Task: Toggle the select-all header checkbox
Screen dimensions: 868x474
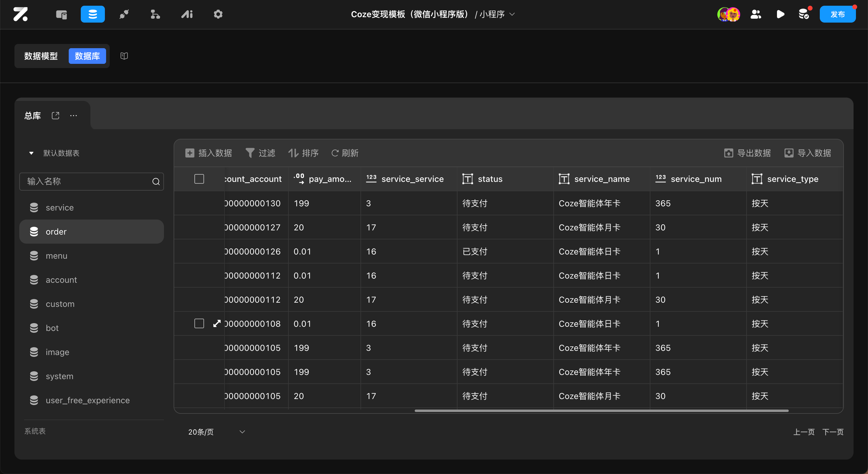Action: (199, 179)
